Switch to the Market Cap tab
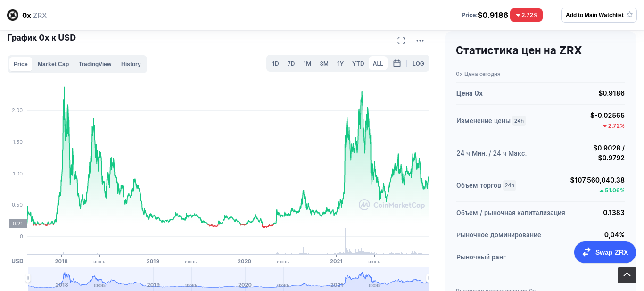The width and height of the screenshot is (644, 291). pyautogui.click(x=53, y=64)
